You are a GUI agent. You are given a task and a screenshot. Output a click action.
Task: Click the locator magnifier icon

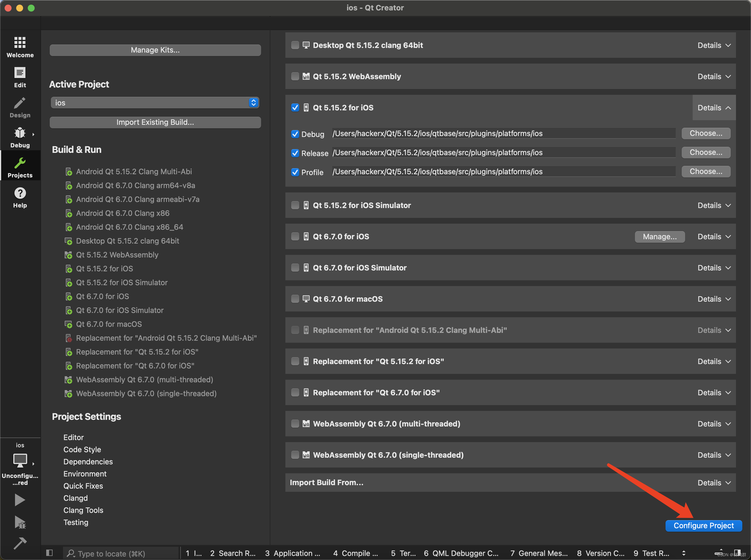click(x=70, y=553)
